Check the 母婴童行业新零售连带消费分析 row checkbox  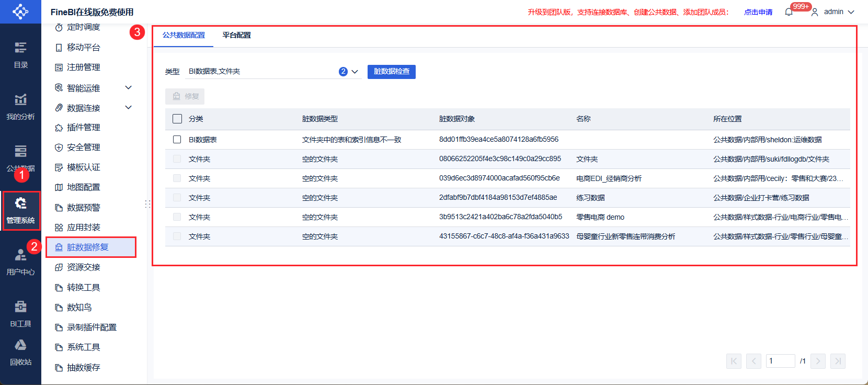pyautogui.click(x=177, y=236)
